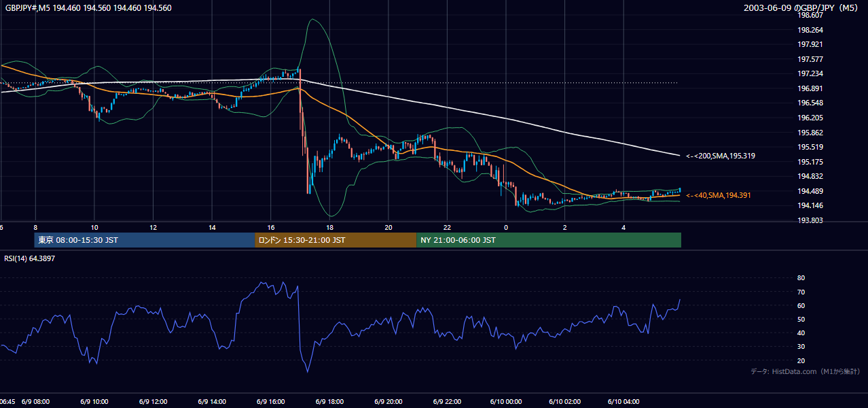The height and width of the screenshot is (408, 868).
Task: Click the 6/10 00:00 time axis label
Action: pos(506,401)
